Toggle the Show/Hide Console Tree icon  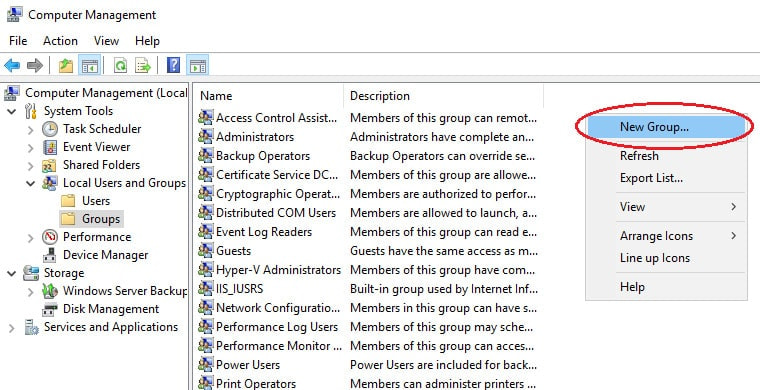tap(90, 65)
